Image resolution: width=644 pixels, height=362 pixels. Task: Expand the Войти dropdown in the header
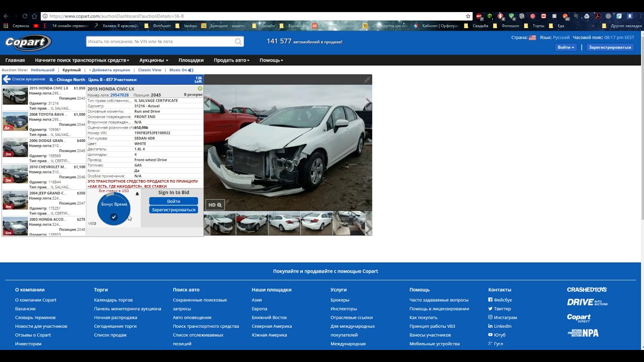[566, 47]
